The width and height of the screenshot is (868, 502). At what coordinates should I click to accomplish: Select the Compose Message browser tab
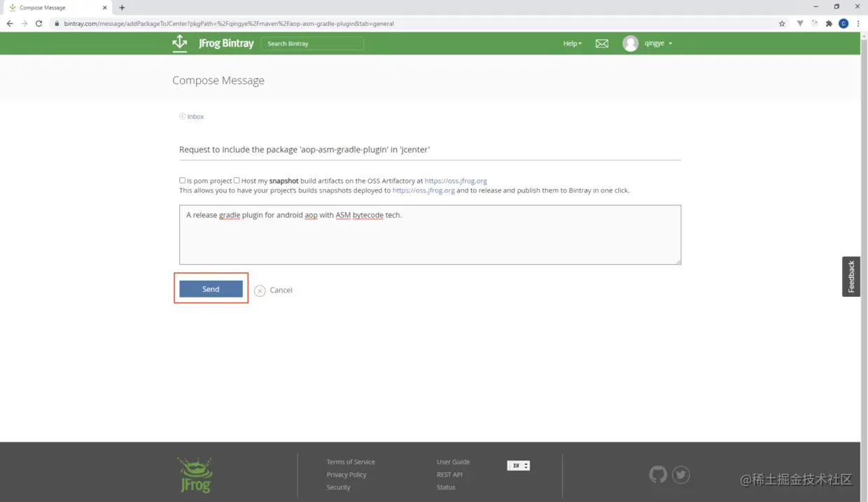tap(56, 8)
